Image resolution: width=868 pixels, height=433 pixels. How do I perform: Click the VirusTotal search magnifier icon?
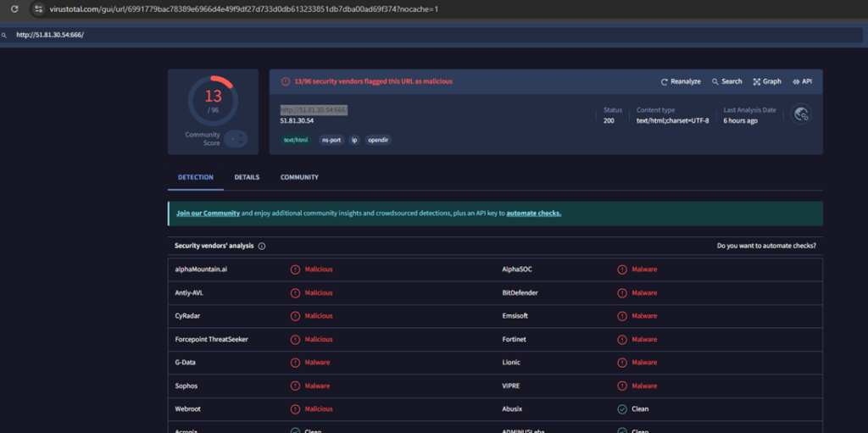tap(4, 35)
